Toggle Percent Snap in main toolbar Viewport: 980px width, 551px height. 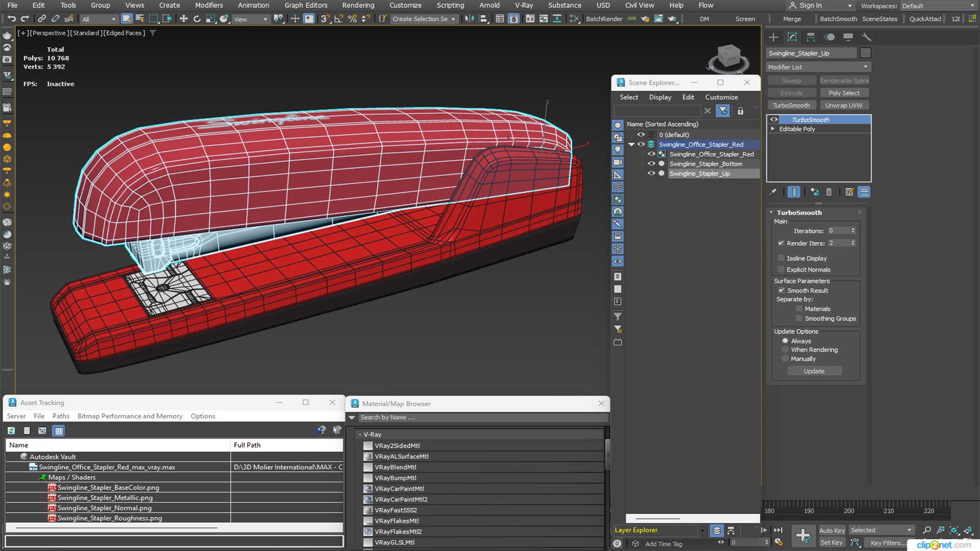point(352,19)
